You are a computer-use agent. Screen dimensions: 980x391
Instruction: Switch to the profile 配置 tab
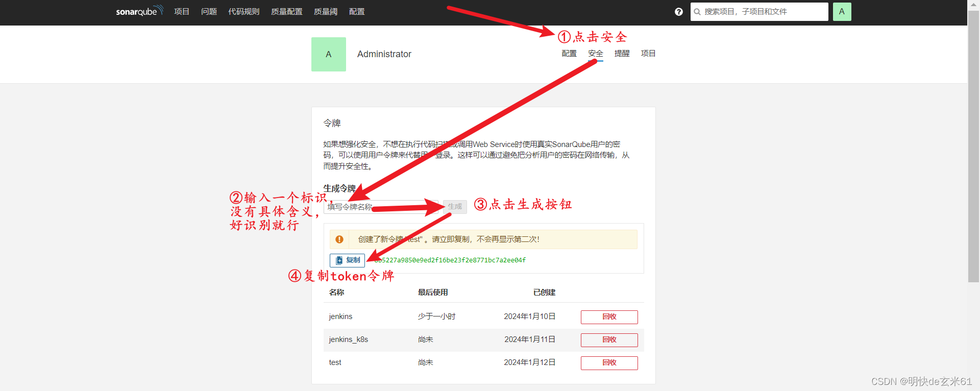coord(569,53)
